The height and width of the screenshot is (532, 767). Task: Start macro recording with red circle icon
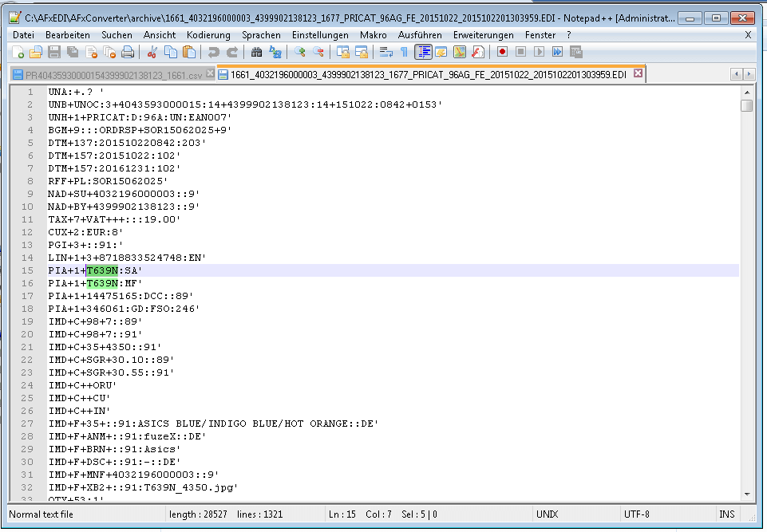click(502, 53)
